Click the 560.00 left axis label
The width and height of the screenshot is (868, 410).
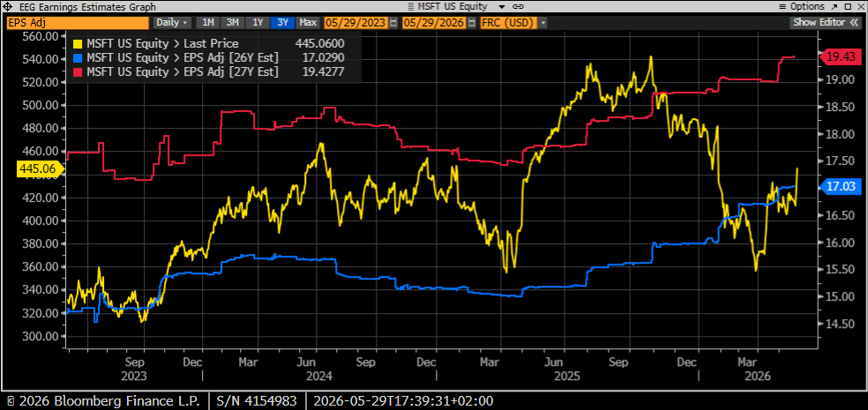42,36
